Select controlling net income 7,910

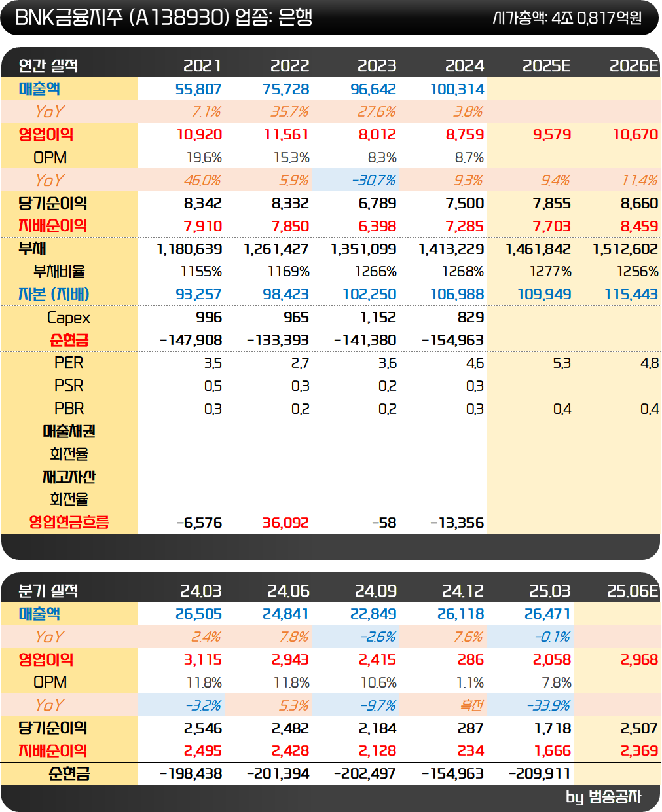203,227
